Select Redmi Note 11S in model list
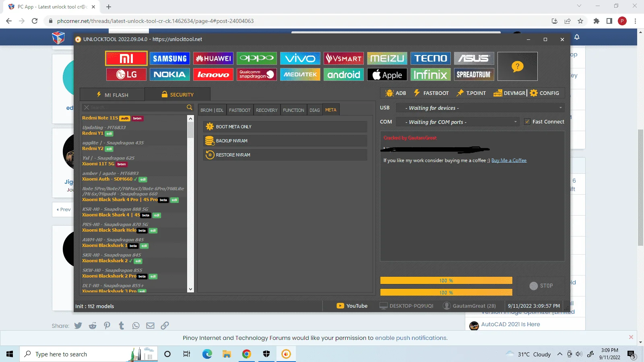 click(100, 118)
